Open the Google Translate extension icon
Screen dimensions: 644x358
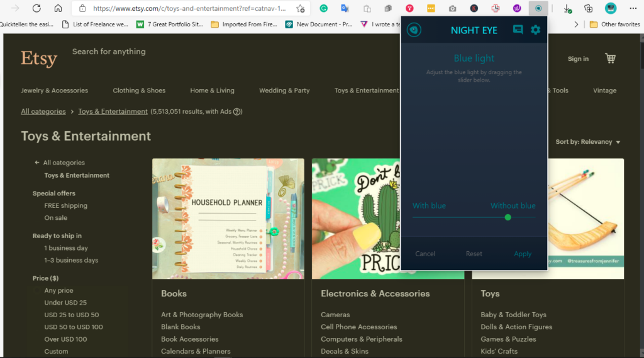(x=345, y=8)
